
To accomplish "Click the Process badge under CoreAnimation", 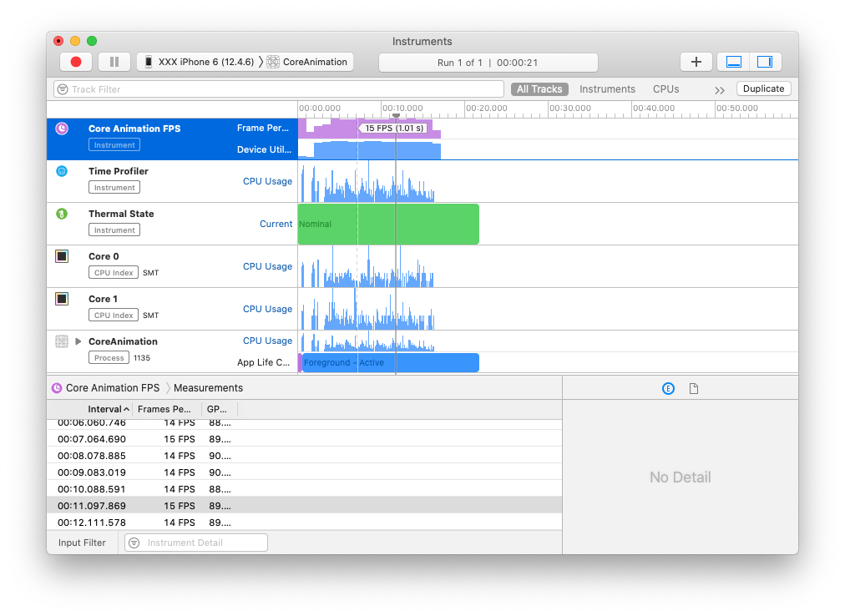I will [109, 358].
